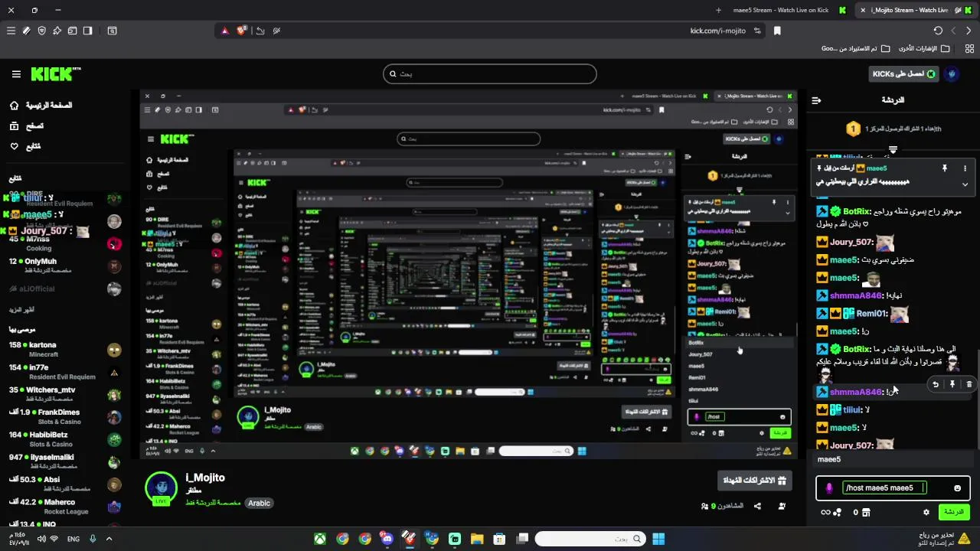Open the Brave VPN shield icon
Image resolution: width=980 pixels, height=551 pixels.
41,31
